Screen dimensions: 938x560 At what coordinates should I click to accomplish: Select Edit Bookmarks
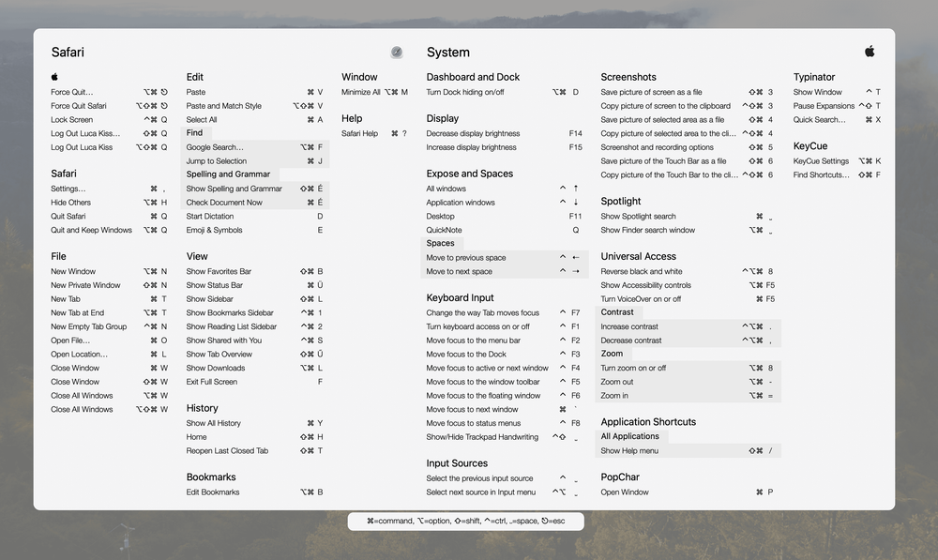pos(255,492)
